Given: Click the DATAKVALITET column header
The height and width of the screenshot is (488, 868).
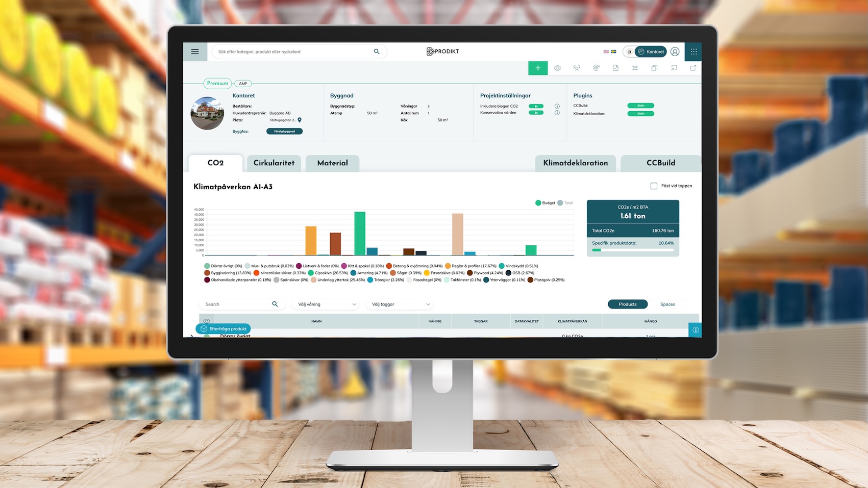Looking at the screenshot, I should pos(527,321).
